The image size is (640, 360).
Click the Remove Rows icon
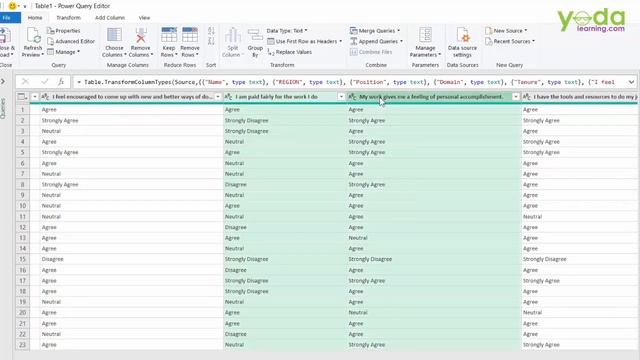pos(190,35)
